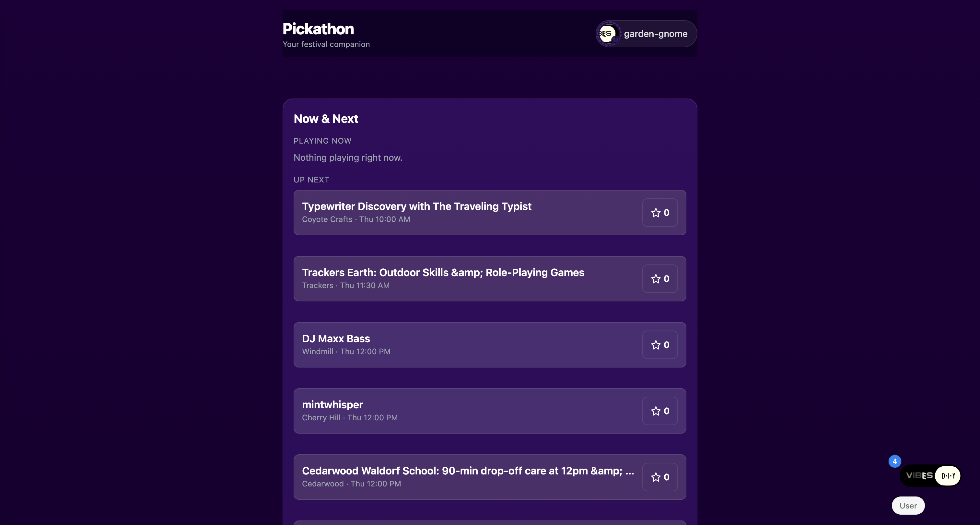Viewport: 980px width, 525px height.
Task: Open the Trackers Earth event title
Action: pyautogui.click(x=443, y=273)
